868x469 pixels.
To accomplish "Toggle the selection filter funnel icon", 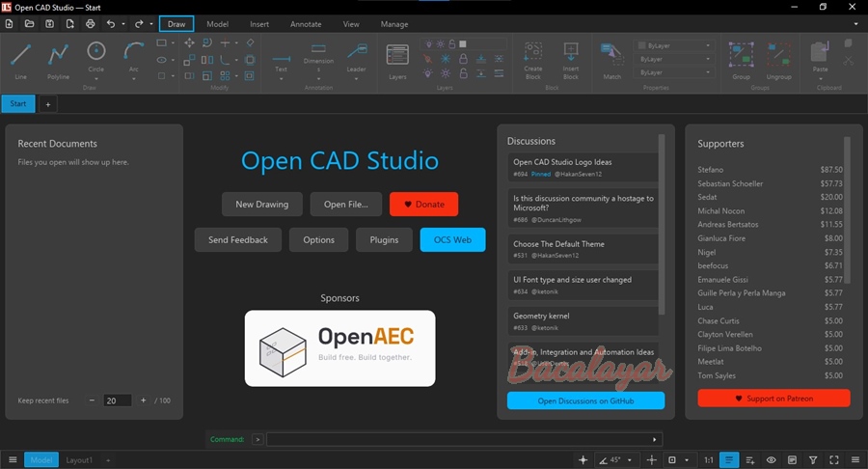I will point(813,459).
